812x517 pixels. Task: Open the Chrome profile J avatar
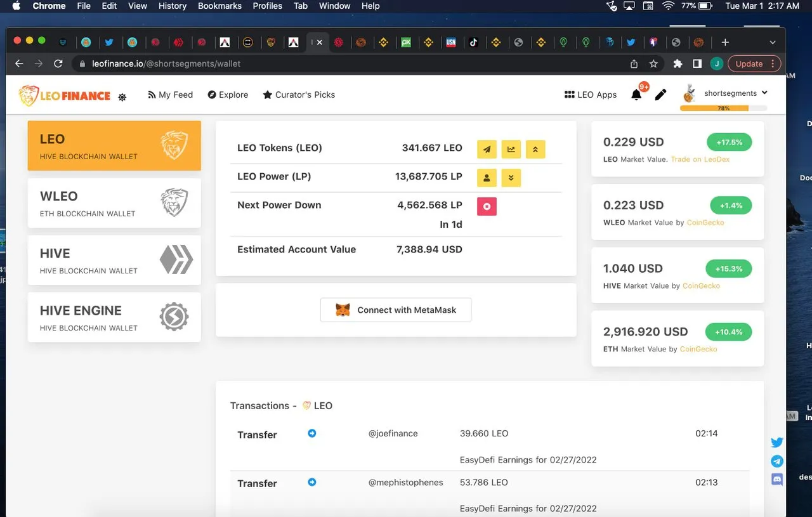click(716, 63)
